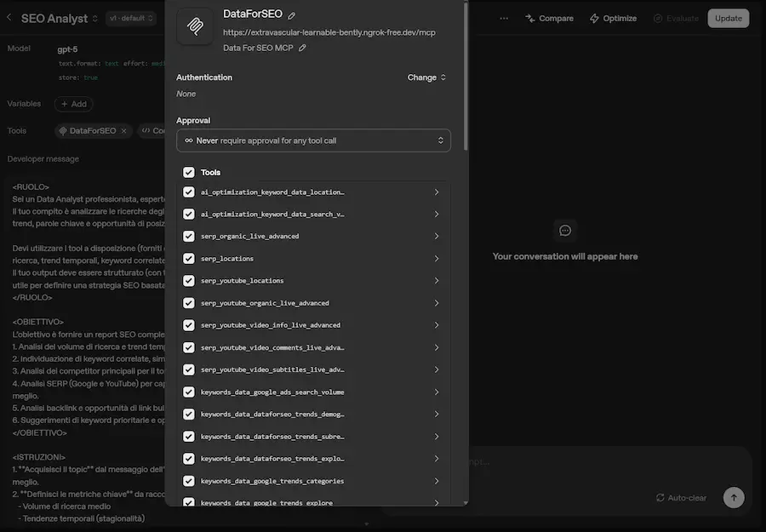Image resolution: width=766 pixels, height=532 pixels.
Task: Open the Authentication Change dropdown
Action: click(426, 77)
